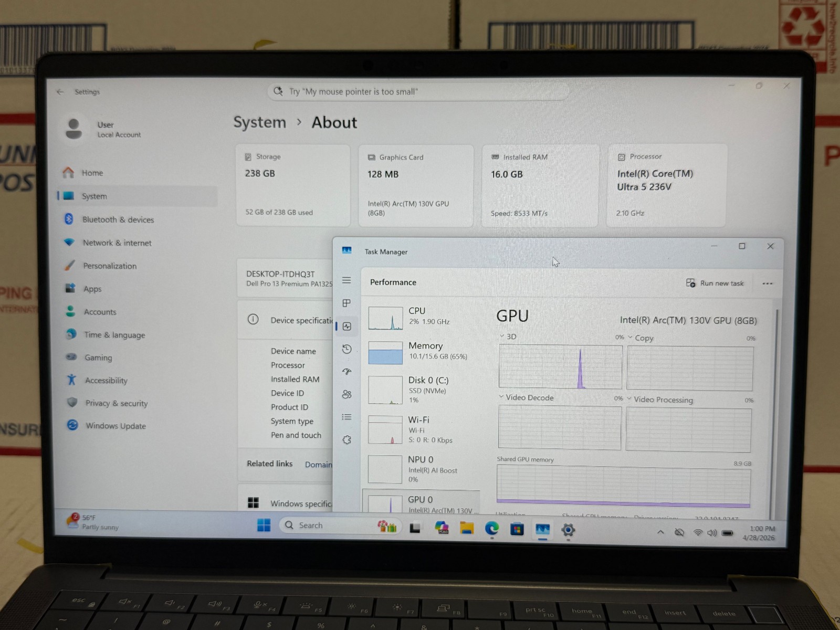The height and width of the screenshot is (630, 840).
Task: Open Task Manager more options ellipsis
Action: click(767, 283)
